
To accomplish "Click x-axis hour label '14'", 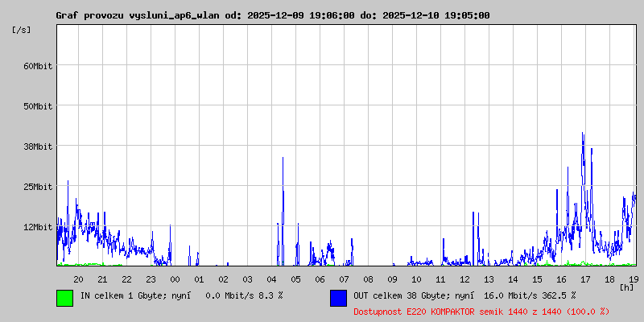I will point(513,279).
